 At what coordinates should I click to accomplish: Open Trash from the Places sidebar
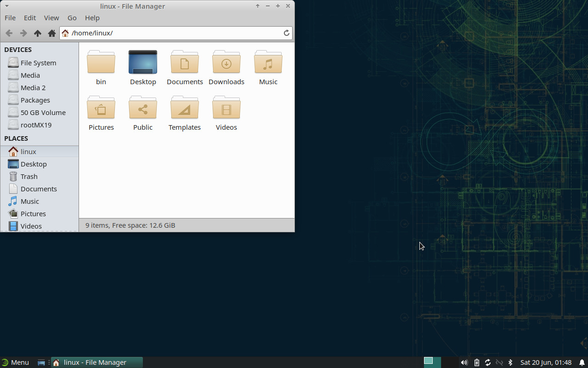(28, 176)
